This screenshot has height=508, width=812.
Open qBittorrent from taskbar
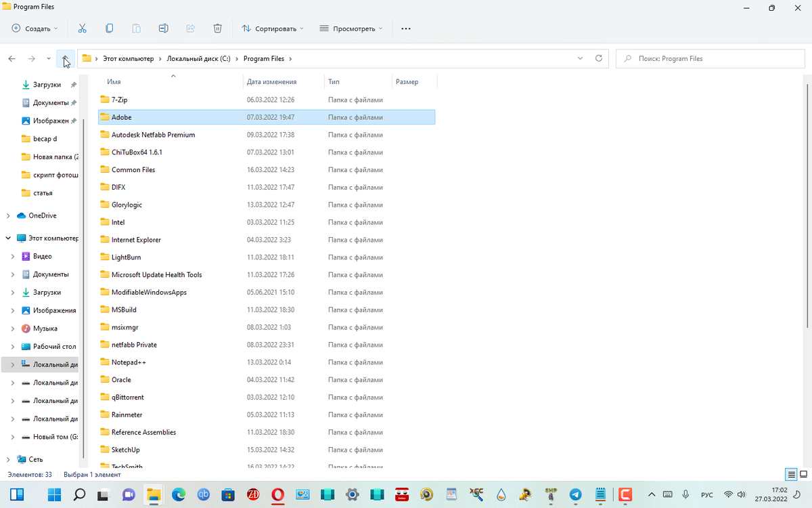(x=203, y=494)
